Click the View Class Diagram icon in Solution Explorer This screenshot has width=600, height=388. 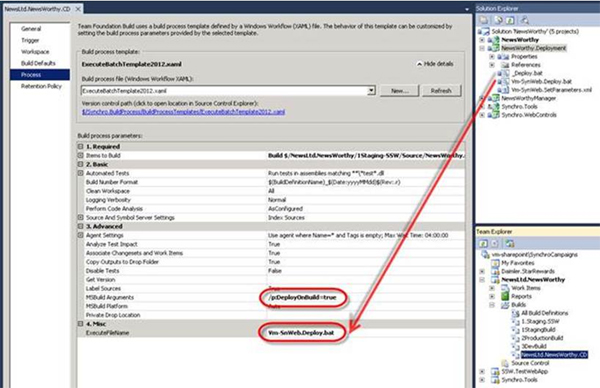[525, 20]
